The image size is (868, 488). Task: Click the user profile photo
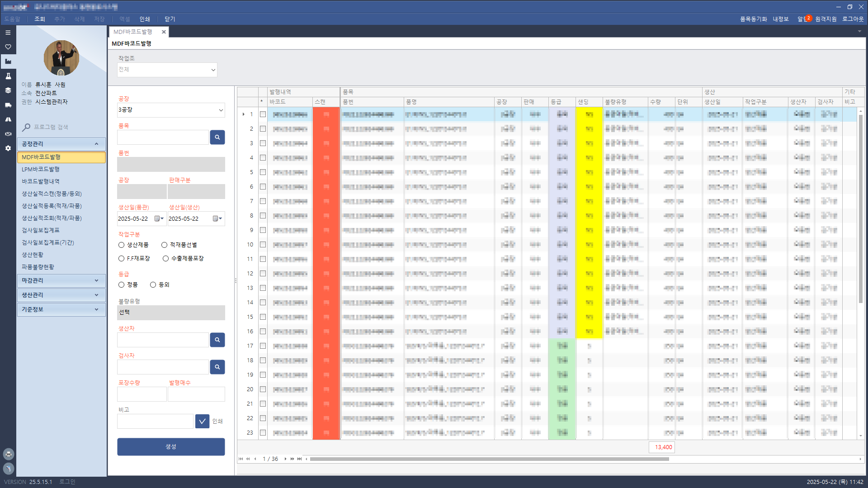click(x=61, y=57)
